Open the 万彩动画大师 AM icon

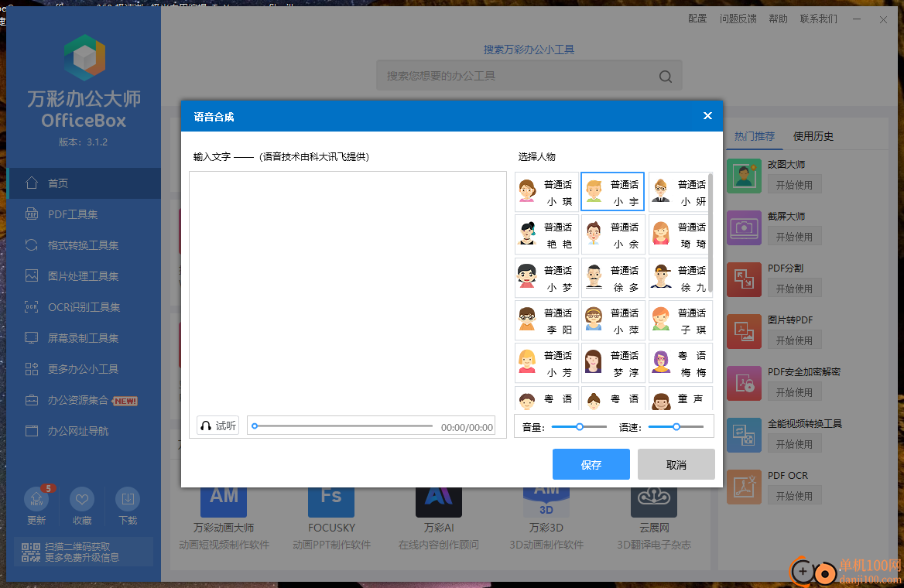(224, 501)
